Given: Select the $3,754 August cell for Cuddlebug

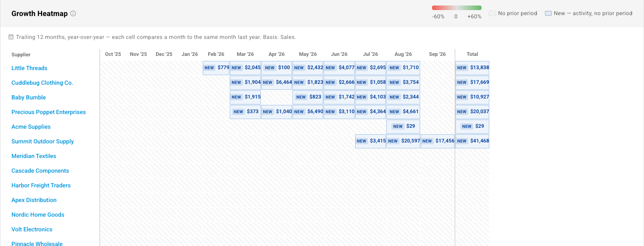Looking at the screenshot, I should click(403, 82).
